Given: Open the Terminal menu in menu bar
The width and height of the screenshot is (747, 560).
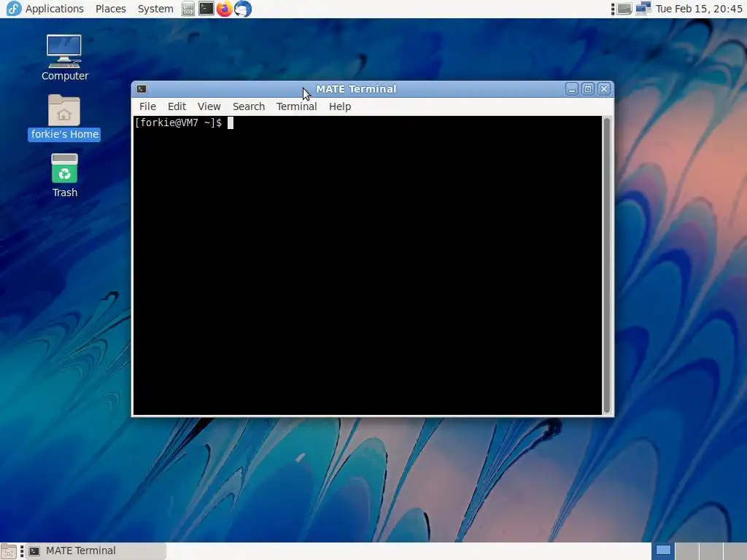Looking at the screenshot, I should [x=296, y=106].
